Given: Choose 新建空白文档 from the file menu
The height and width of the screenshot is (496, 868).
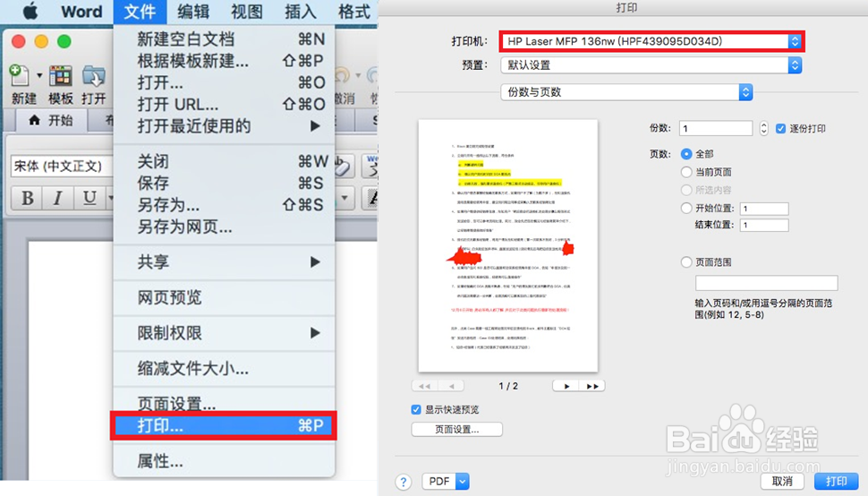Looking at the screenshot, I should (224, 39).
